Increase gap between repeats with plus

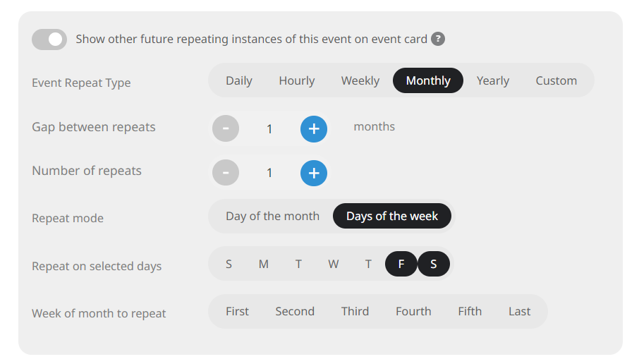(314, 129)
